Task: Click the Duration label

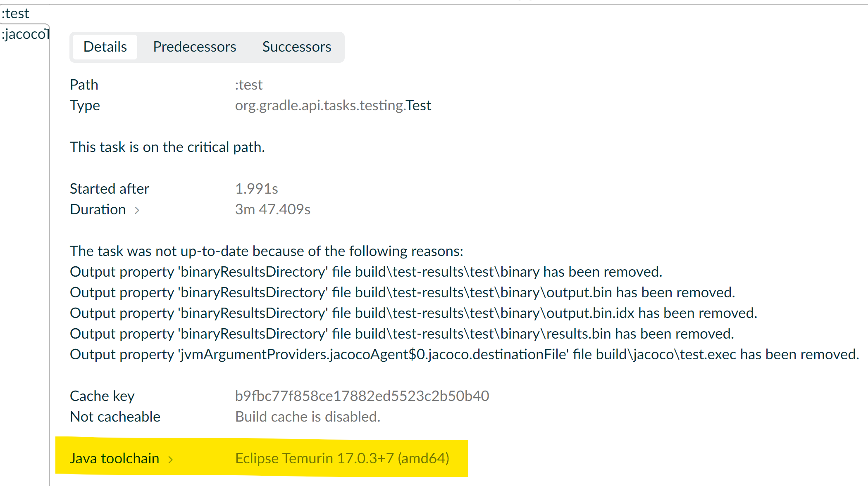Action: (x=98, y=209)
